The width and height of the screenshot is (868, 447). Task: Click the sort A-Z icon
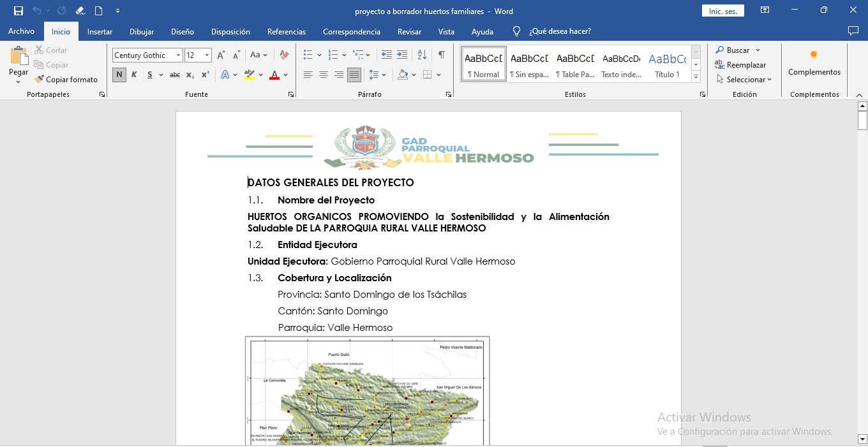422,55
